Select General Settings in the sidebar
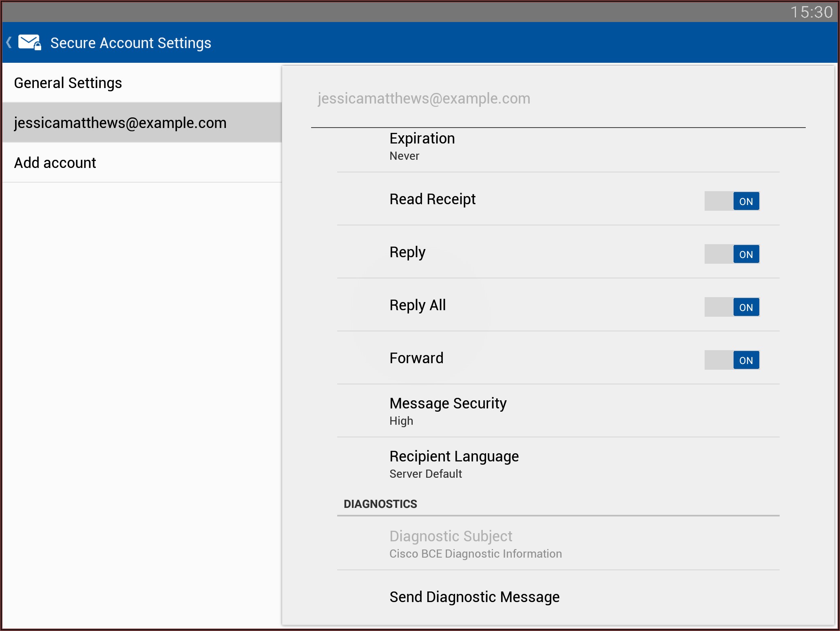The image size is (840, 631). (x=68, y=83)
